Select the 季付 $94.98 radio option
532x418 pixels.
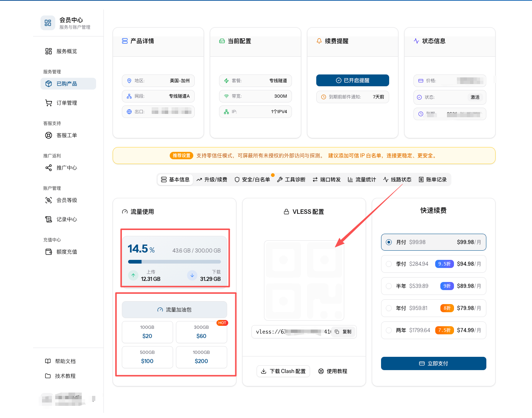(389, 264)
